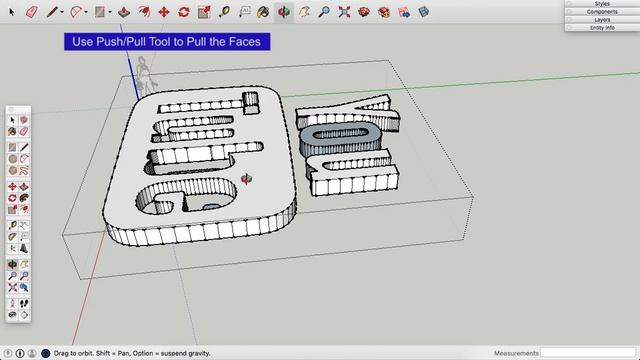This screenshot has width=640, height=360.
Task: Activate the Walk footprints tool
Action: [24, 303]
